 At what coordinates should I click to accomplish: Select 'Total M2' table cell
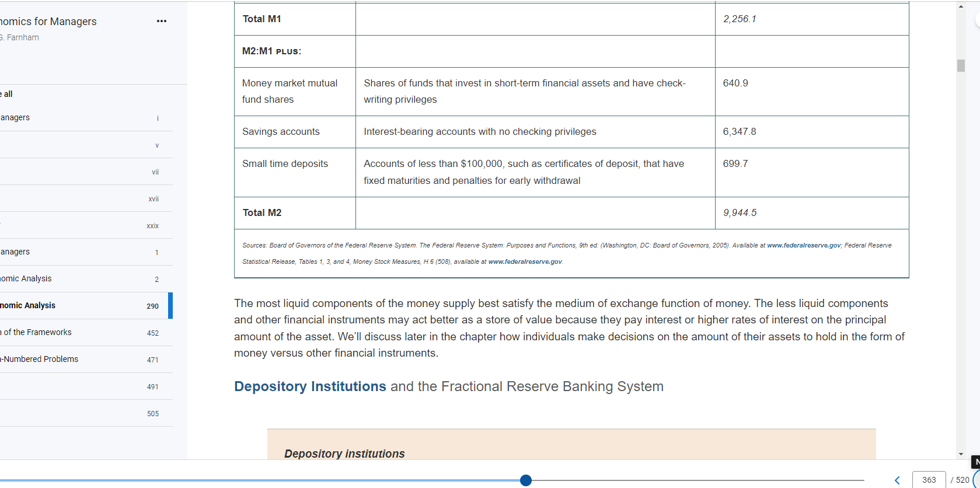295,213
